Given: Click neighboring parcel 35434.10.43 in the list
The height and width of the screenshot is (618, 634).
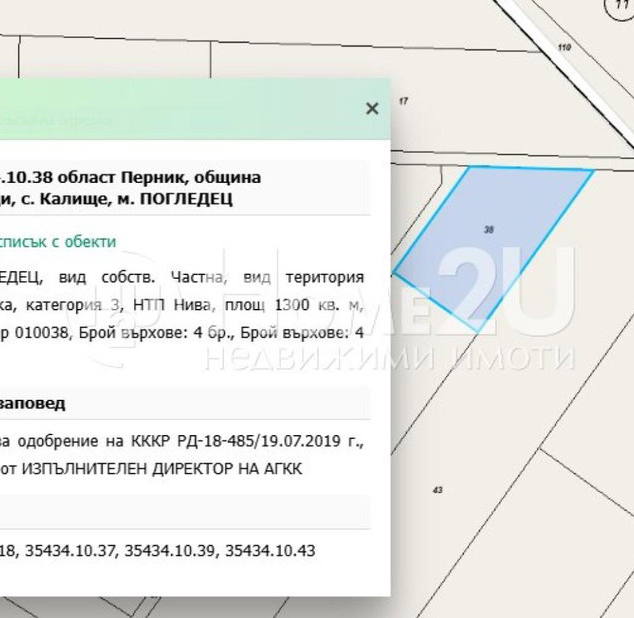Looking at the screenshot, I should (x=270, y=551).
